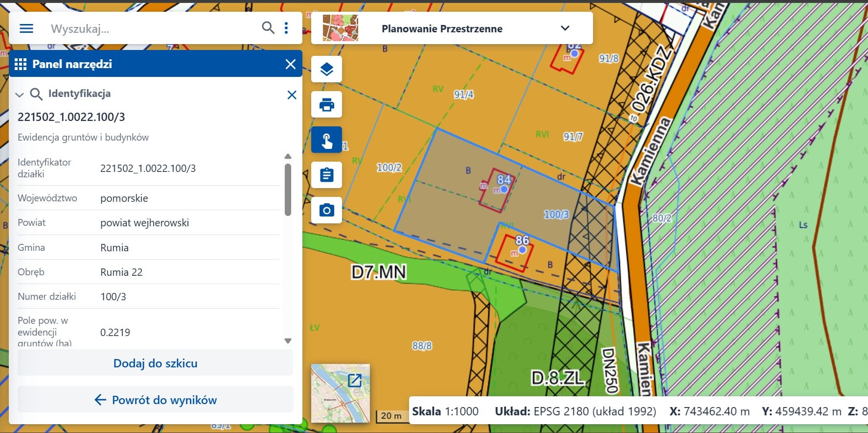Screen dimensions: 868x433
Task: Select building 86 marker on map
Action: click(x=522, y=250)
